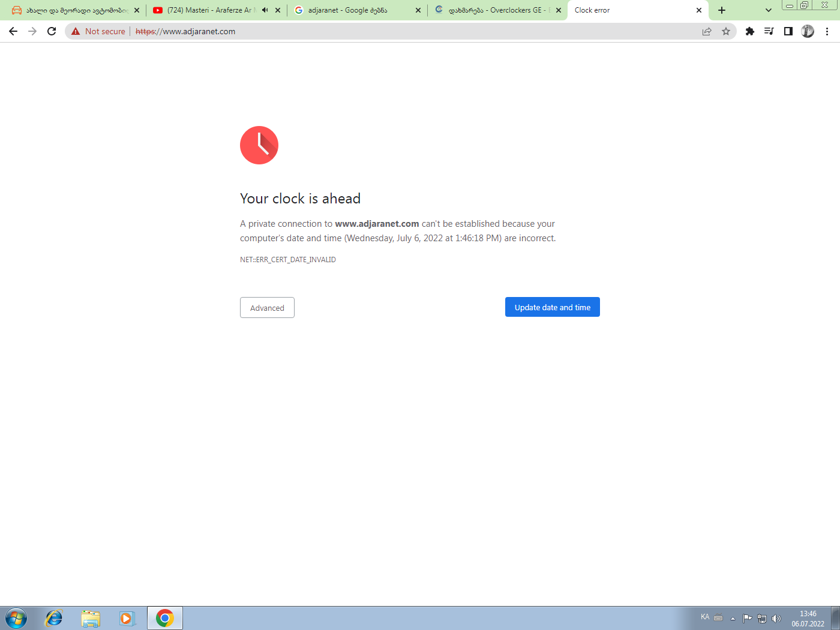Switch to the Overclockers GE tab

(x=495, y=10)
